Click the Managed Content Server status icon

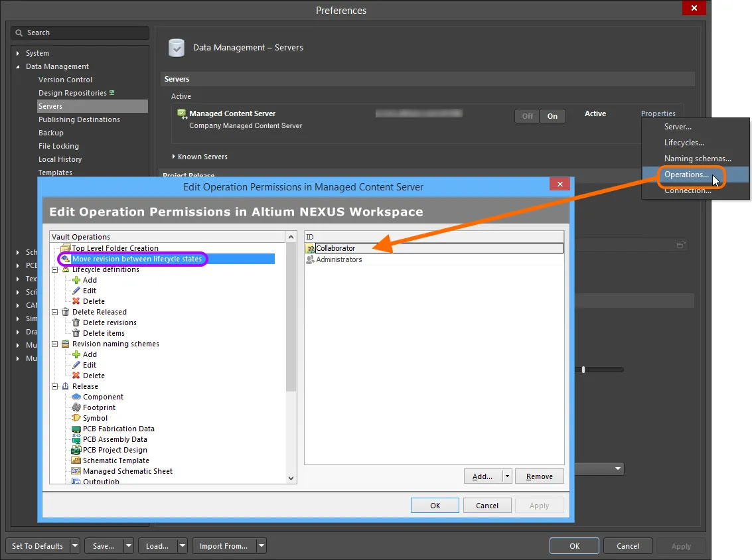pyautogui.click(x=183, y=113)
